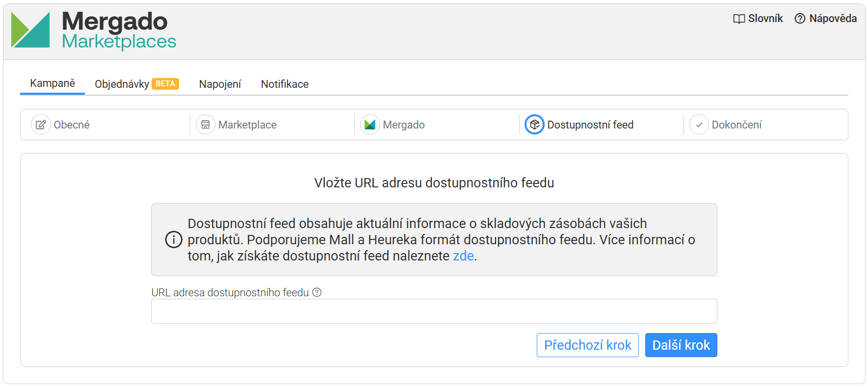This screenshot has height=388, width=868.
Task: Click the Předchozí krok button
Action: 588,345
